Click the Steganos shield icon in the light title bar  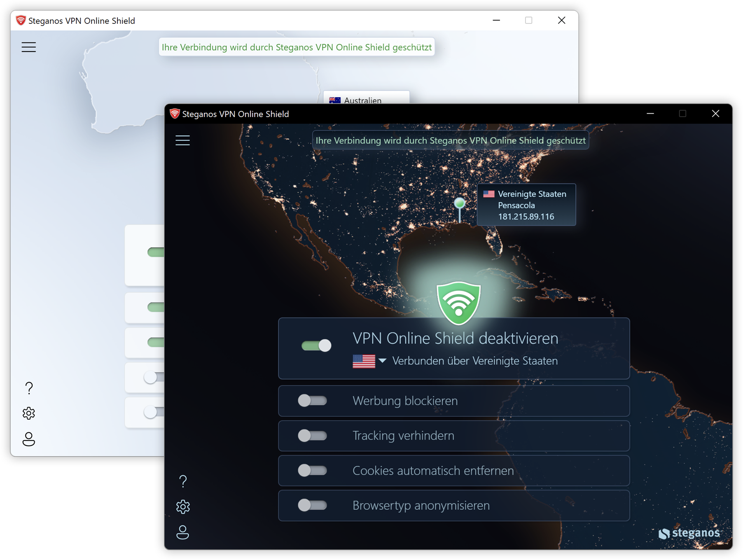tap(21, 20)
